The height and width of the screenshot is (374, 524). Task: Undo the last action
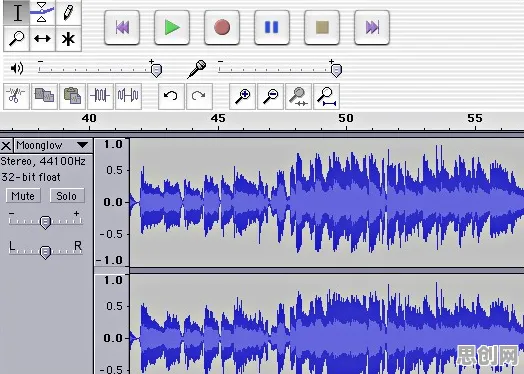tap(171, 96)
